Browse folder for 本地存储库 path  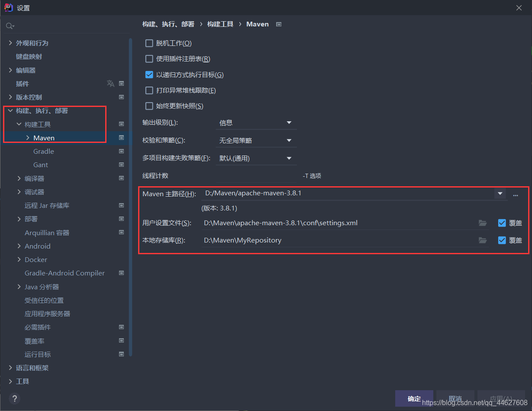coord(483,240)
